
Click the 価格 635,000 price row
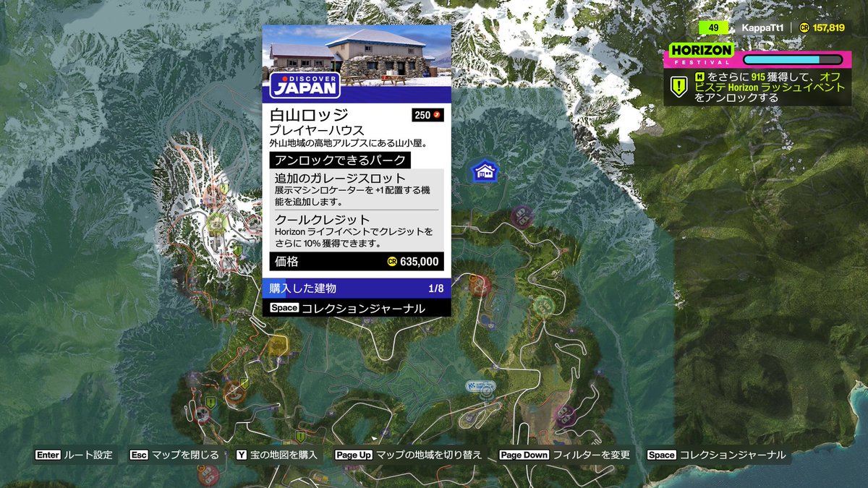click(357, 262)
